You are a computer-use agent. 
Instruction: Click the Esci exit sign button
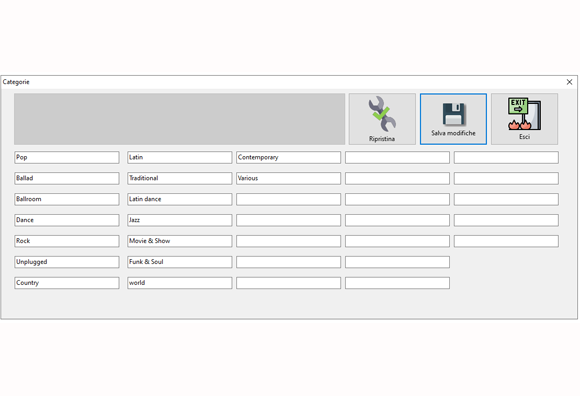524,119
